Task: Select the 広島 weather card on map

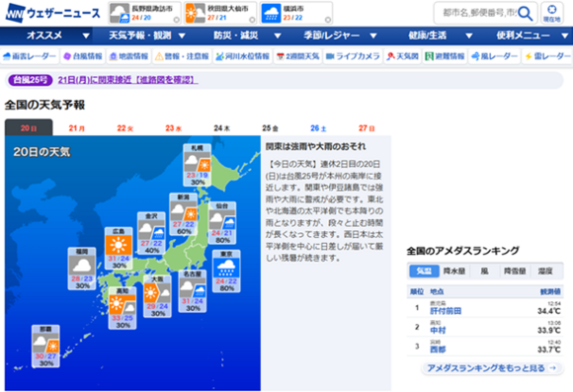Action: tap(119, 249)
